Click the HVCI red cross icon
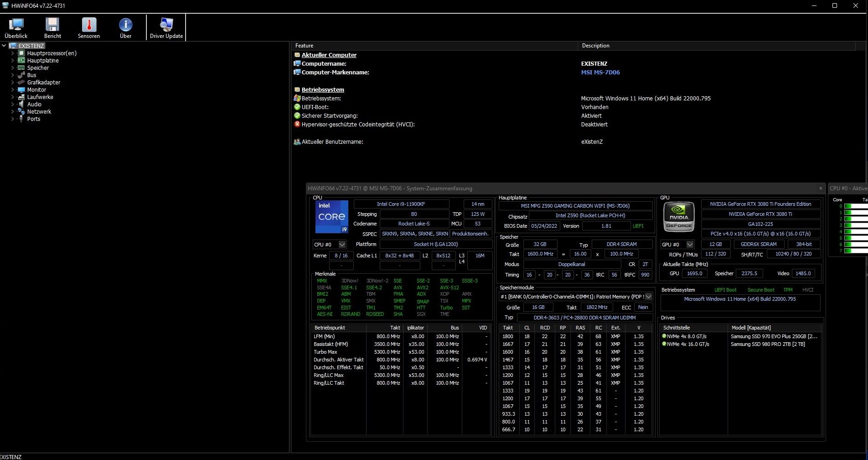This screenshot has height=460, width=868. [x=297, y=124]
